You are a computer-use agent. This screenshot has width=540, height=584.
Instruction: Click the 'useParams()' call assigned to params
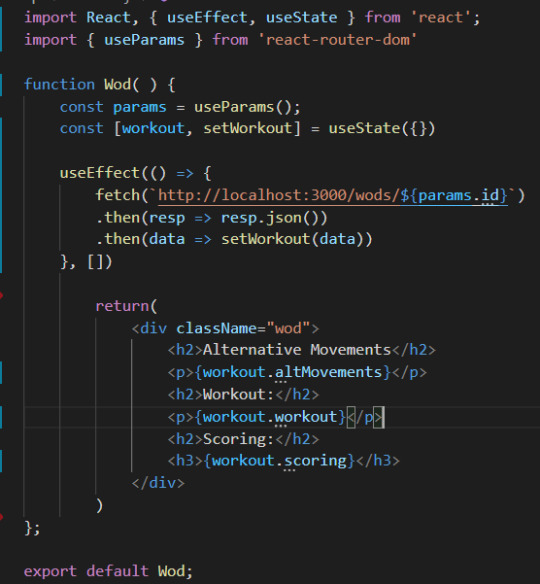pos(243,107)
